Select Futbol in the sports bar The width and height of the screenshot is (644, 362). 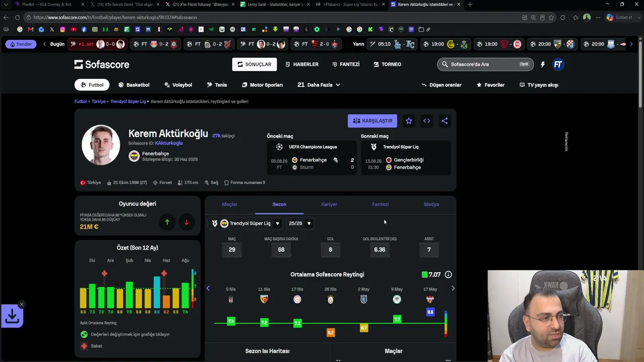(92, 85)
